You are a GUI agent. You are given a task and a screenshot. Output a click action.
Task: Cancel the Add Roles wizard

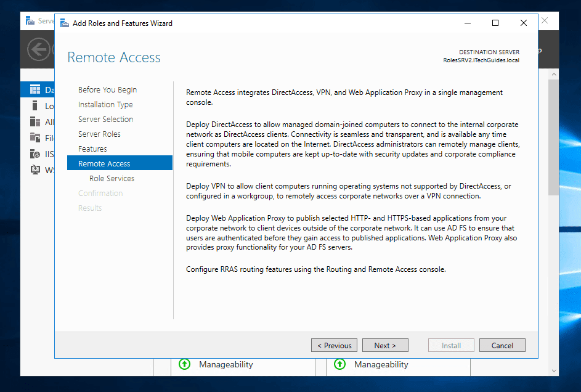(x=502, y=345)
